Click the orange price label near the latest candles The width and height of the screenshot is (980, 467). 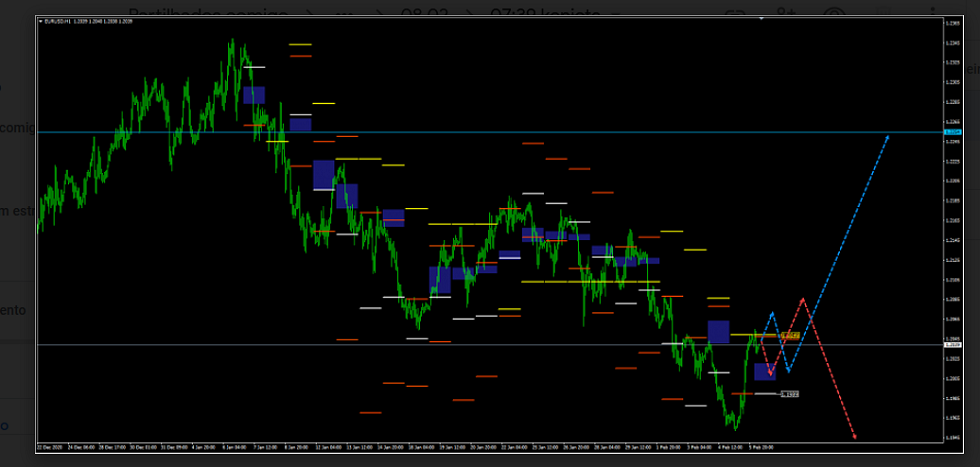click(789, 335)
